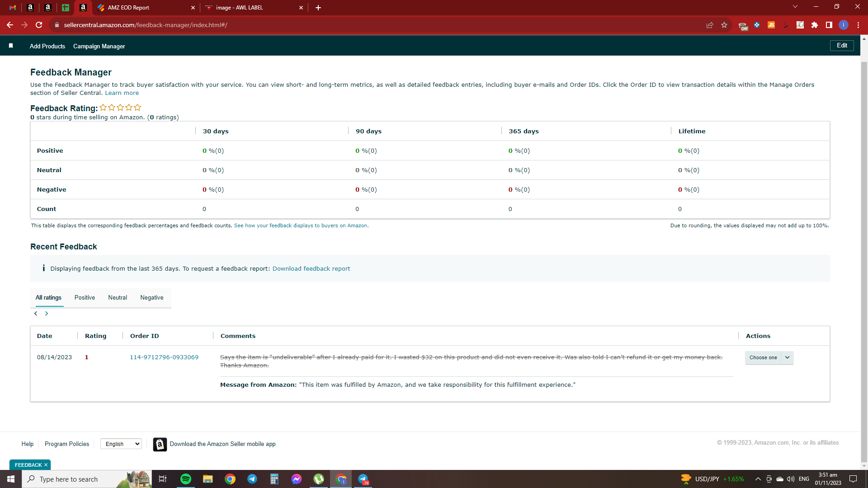
Task: Expand the tab search dropdown
Action: click(x=795, y=7)
